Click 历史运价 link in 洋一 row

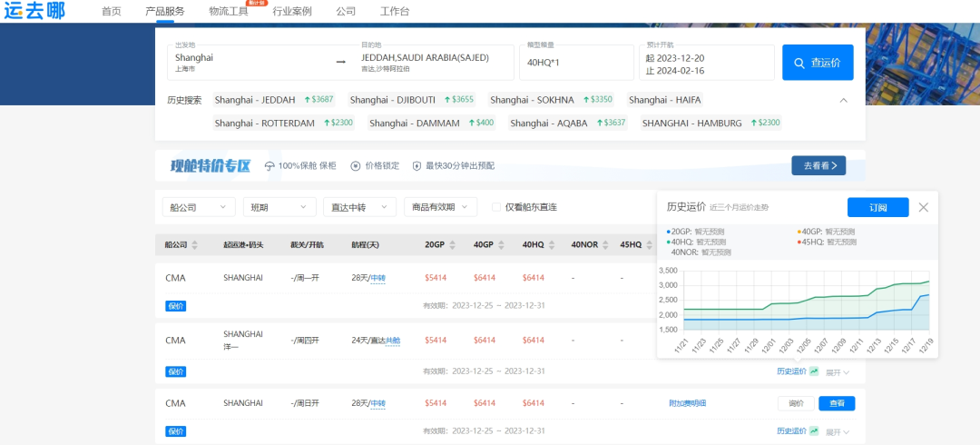tap(792, 371)
